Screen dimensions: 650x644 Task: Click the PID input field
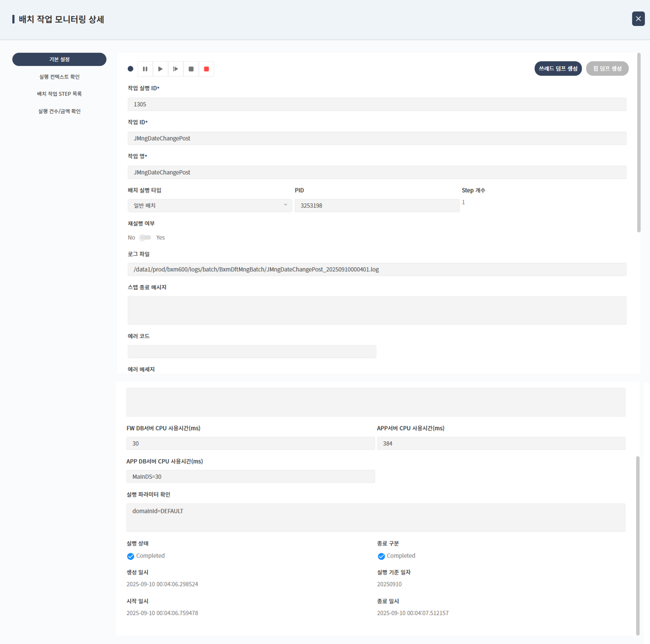(377, 206)
